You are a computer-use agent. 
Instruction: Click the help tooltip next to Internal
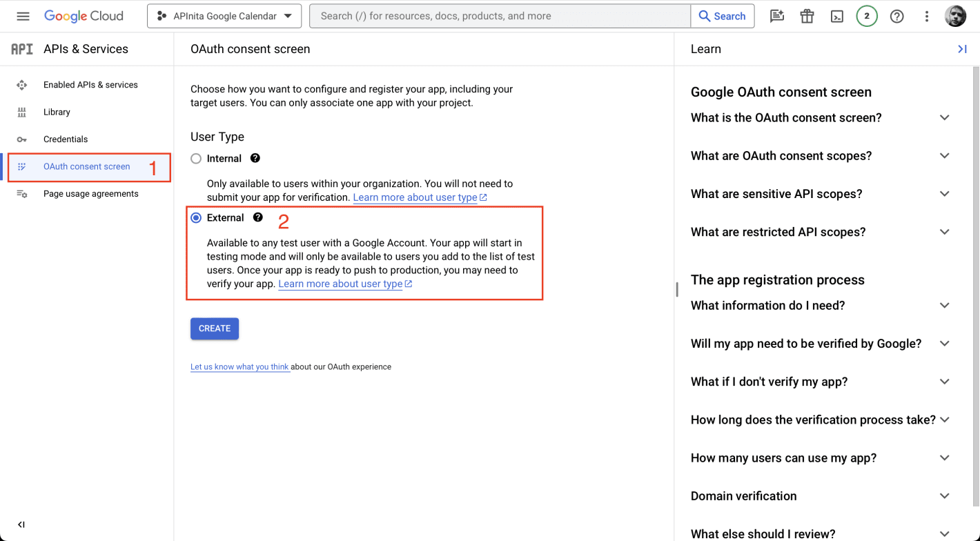click(255, 158)
